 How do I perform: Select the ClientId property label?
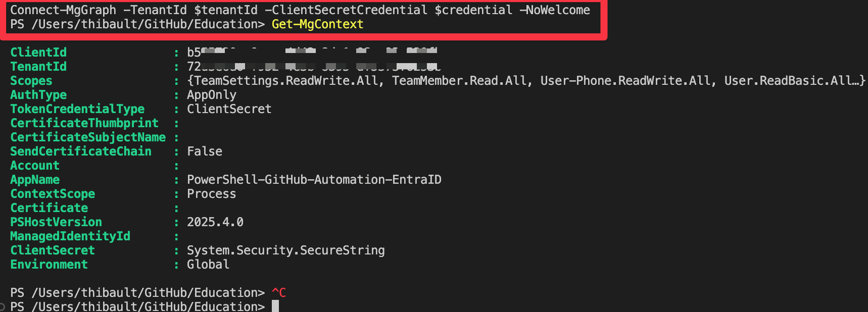pos(38,53)
